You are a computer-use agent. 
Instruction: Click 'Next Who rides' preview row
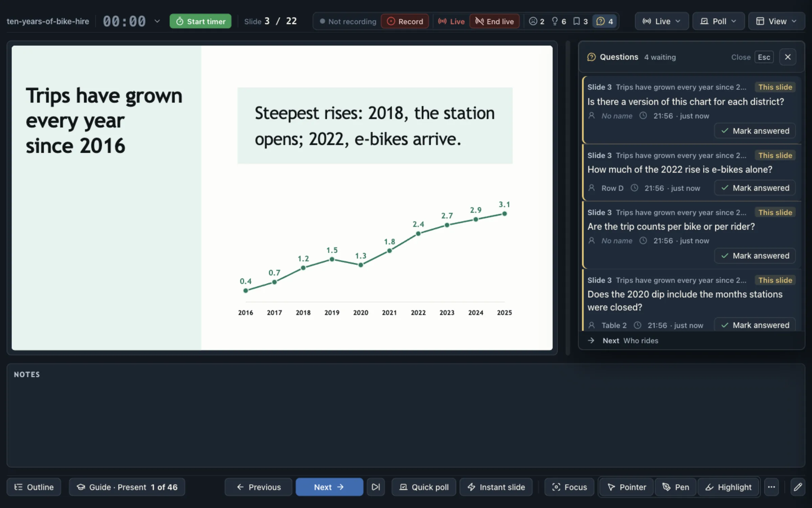[691, 340]
